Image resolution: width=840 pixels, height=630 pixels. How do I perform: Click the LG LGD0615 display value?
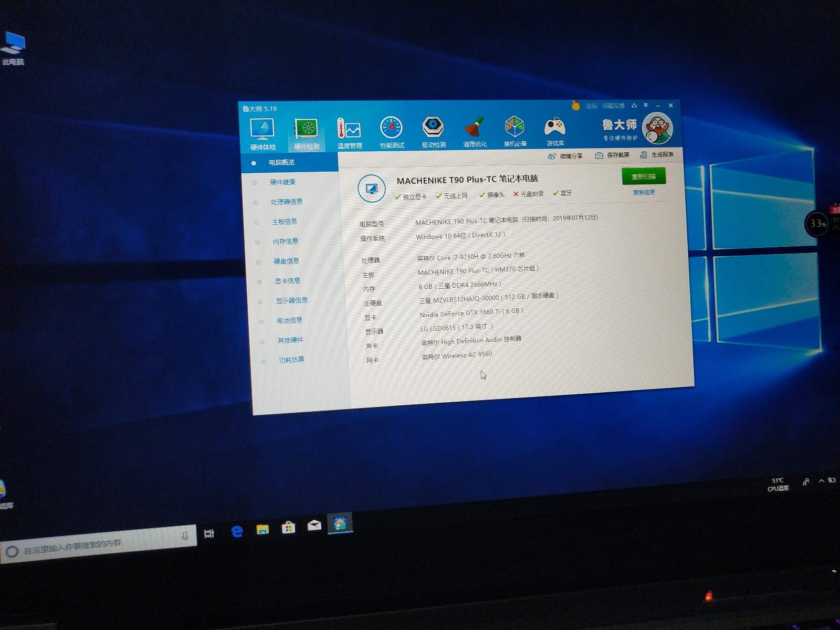[457, 327]
